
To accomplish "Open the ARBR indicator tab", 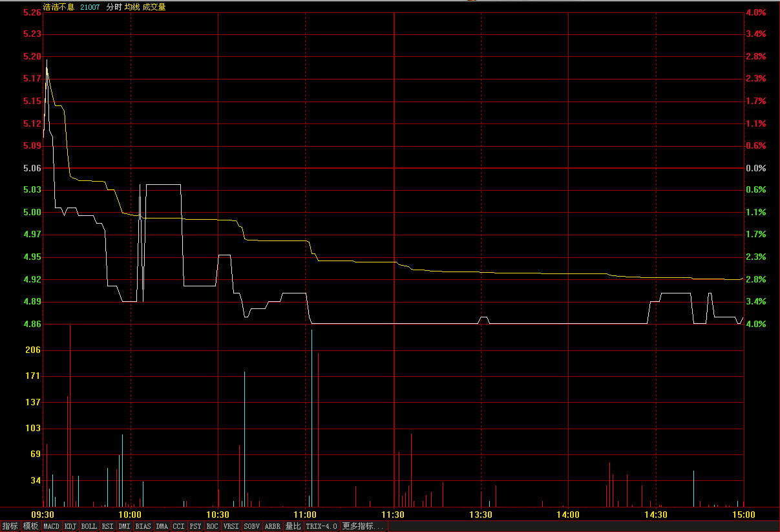I will (x=273, y=527).
